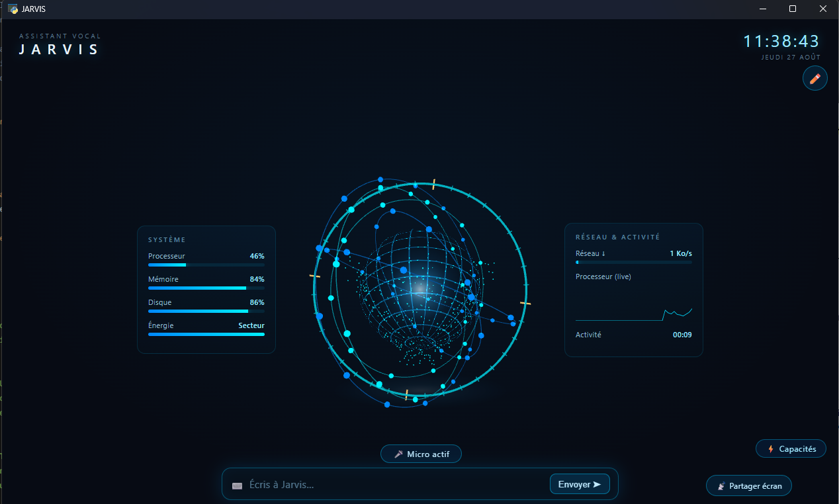Open the Capacités panel button
Viewport: 839px width, 504px height.
tap(791, 448)
